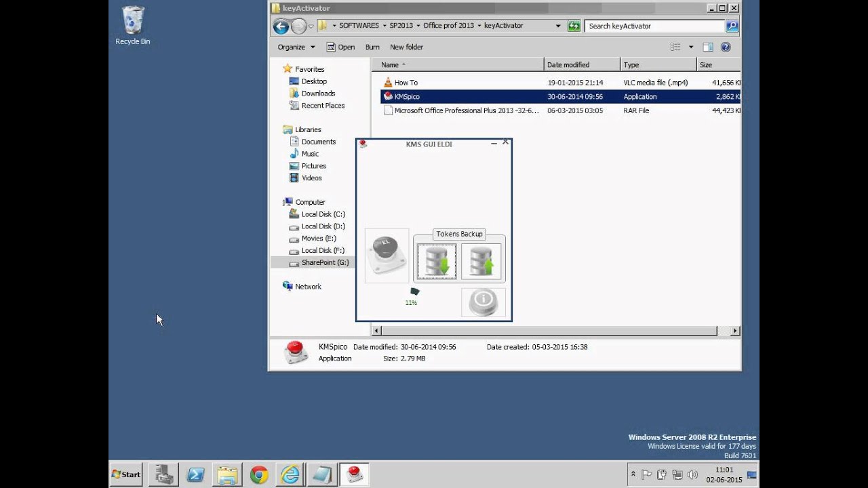Open the info button in KMS GUI
868x488 pixels.
[484, 302]
